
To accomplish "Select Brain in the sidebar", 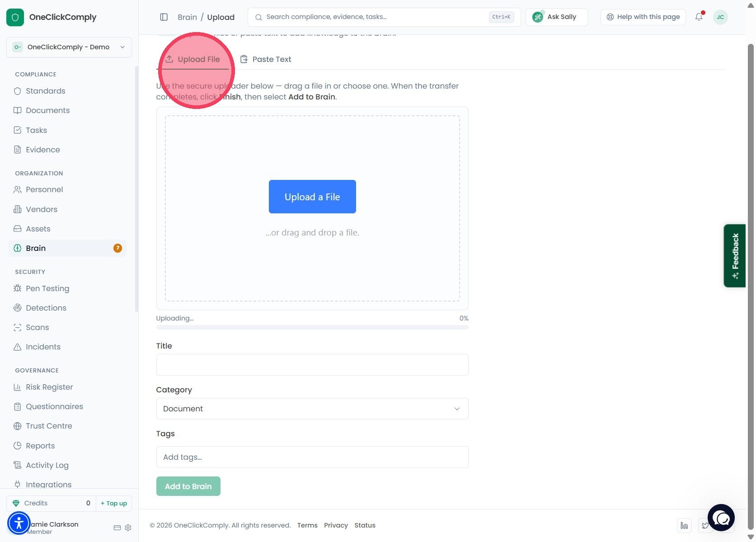I will pyautogui.click(x=67, y=248).
